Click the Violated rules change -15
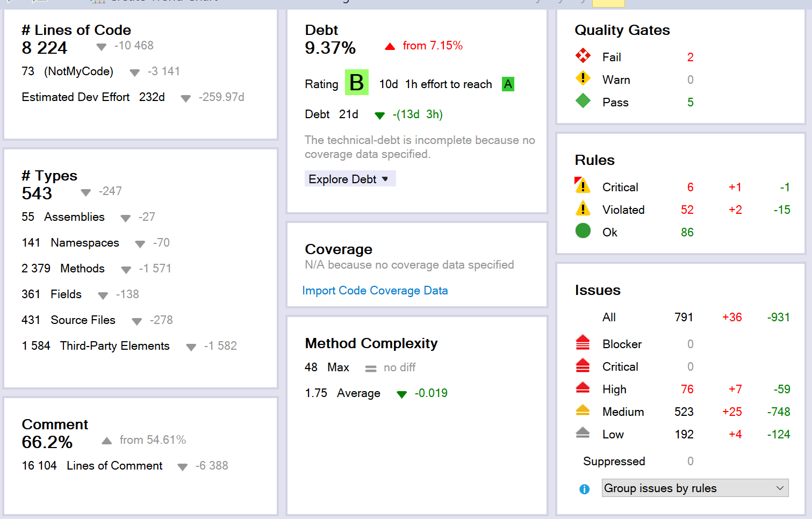This screenshot has width=812, height=519. point(782,210)
